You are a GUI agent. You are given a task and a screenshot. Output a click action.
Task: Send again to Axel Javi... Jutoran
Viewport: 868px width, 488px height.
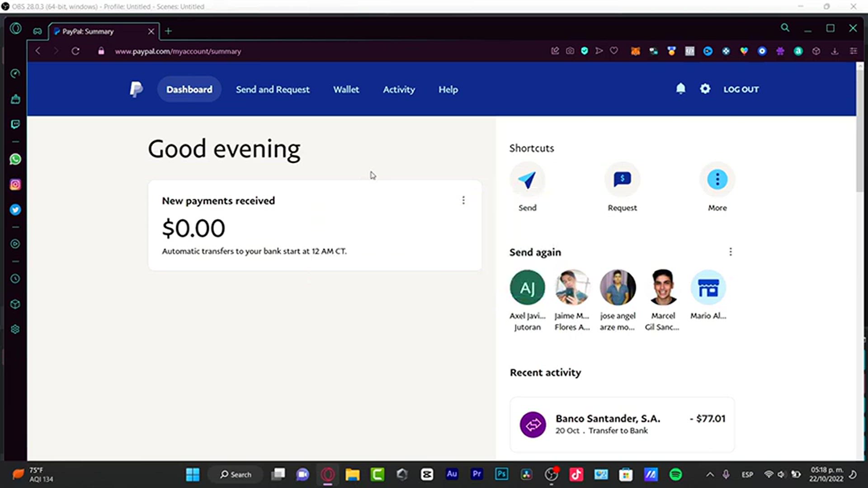527,300
